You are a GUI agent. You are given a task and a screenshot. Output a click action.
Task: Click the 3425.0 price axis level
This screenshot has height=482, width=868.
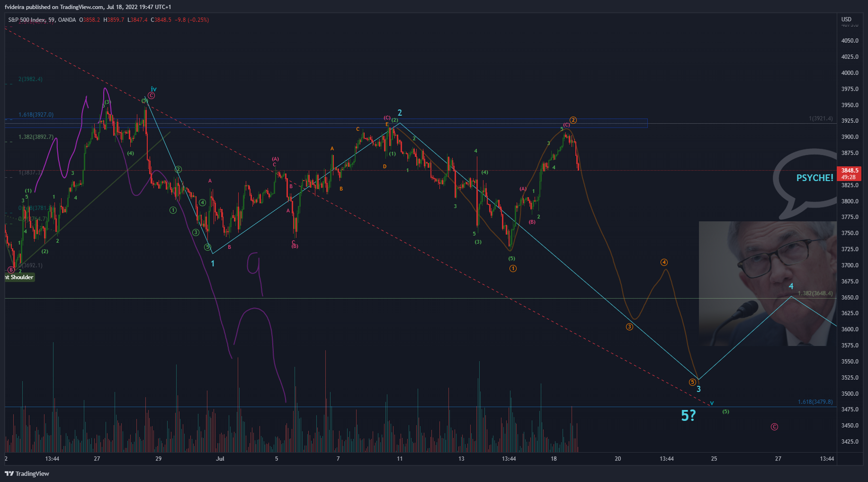click(850, 442)
